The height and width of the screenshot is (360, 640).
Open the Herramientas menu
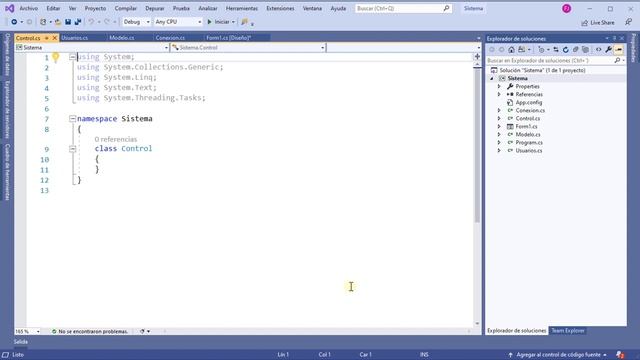(242, 9)
